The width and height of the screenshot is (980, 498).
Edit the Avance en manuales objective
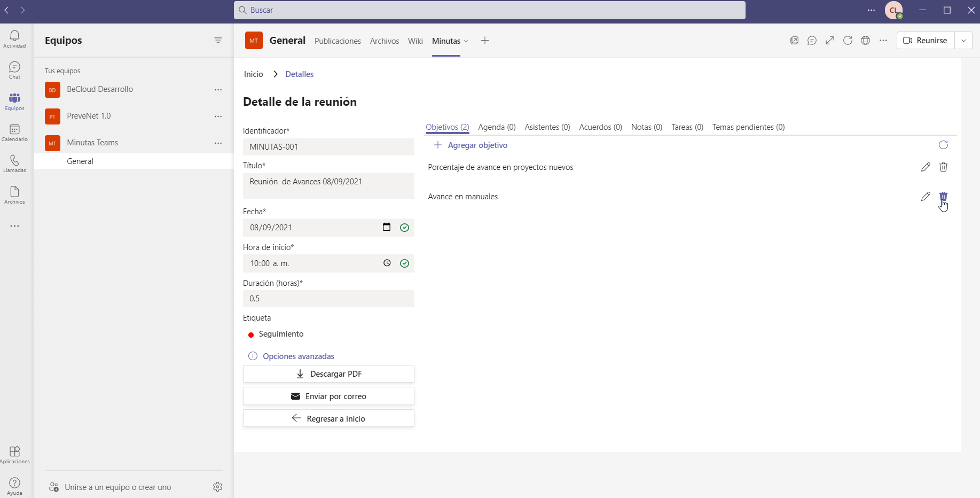926,197
